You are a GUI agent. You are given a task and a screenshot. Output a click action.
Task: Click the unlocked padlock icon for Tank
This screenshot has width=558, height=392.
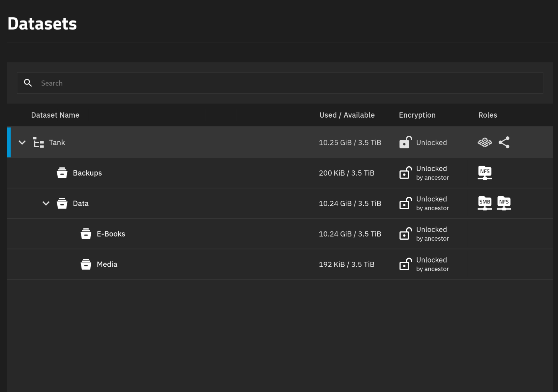pos(405,142)
